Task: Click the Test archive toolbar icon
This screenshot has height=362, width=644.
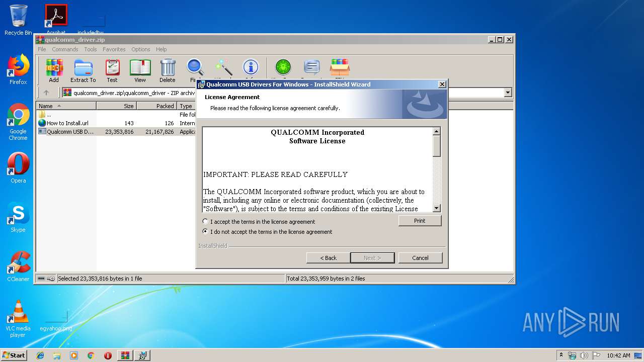Action: (x=112, y=70)
